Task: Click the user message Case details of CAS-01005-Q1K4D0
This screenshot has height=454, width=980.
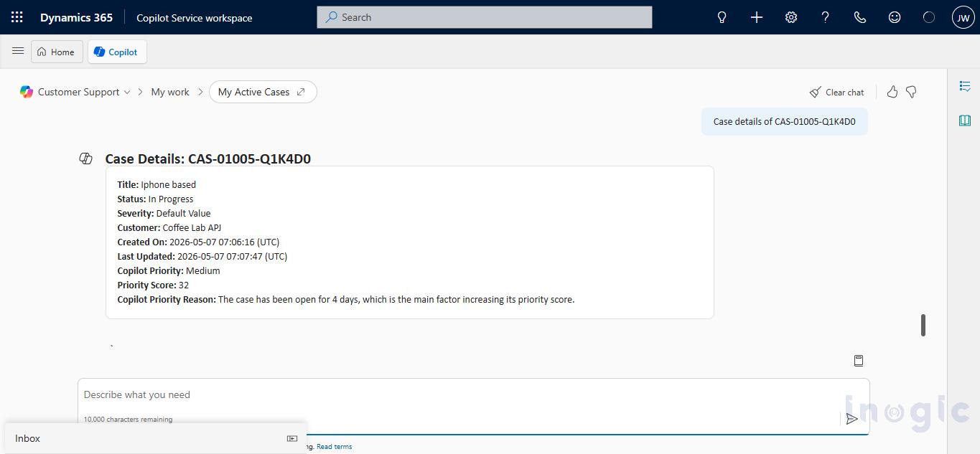Action: click(x=785, y=121)
